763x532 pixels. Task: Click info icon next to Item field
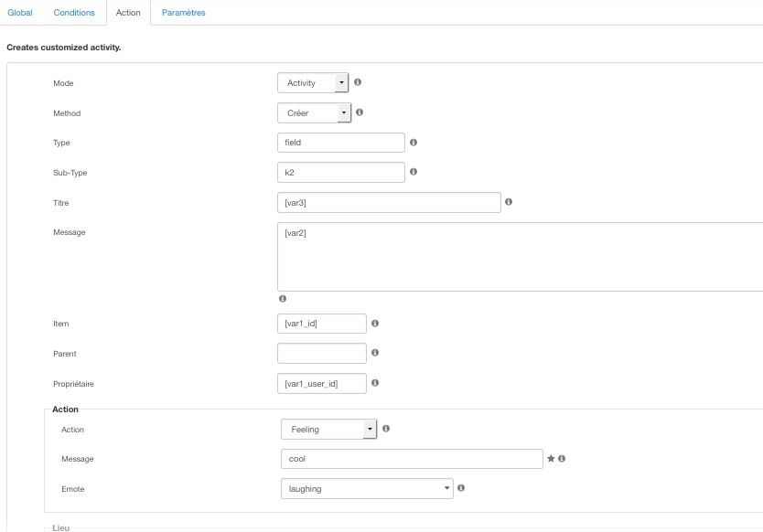375,324
